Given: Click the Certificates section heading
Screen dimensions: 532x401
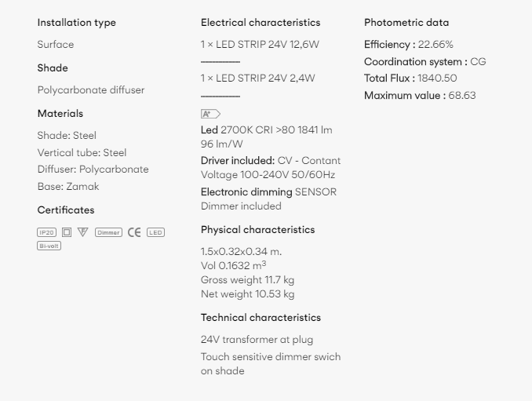Looking at the screenshot, I should click(x=66, y=210).
